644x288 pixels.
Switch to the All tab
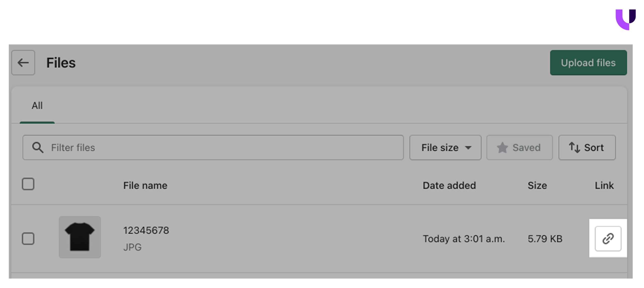[37, 105]
